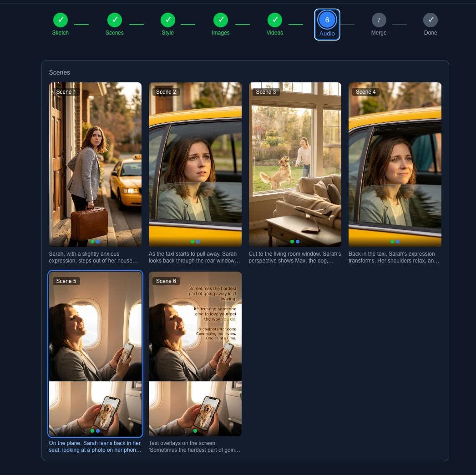Click the Scene 5 label badge
This screenshot has height=475, width=476.
tap(66, 281)
